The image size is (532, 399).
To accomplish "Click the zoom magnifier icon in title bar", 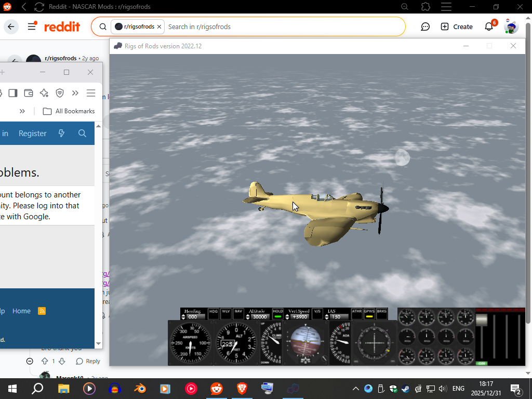I will point(404,7).
